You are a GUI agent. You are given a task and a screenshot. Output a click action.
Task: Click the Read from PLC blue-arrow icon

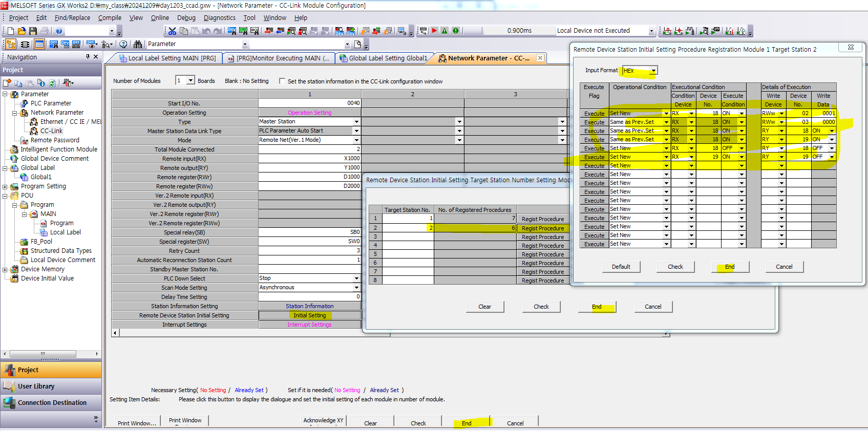[280, 31]
